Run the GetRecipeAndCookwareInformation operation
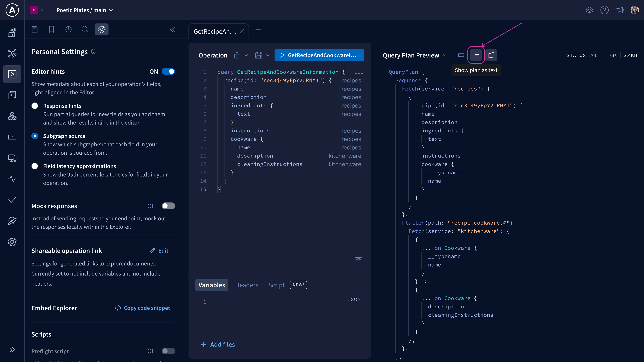Screen dimensions: 644x362 (319, 55)
